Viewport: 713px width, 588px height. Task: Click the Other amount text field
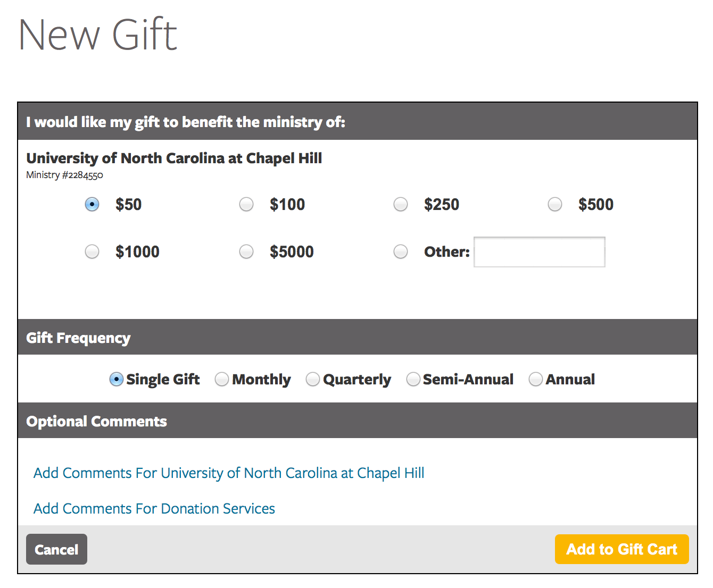click(539, 252)
